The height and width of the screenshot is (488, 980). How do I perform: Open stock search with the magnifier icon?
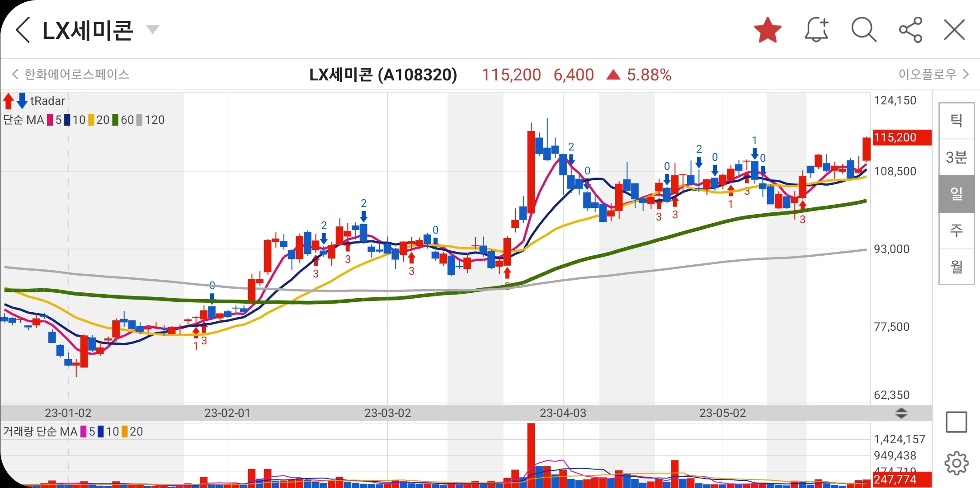864,30
